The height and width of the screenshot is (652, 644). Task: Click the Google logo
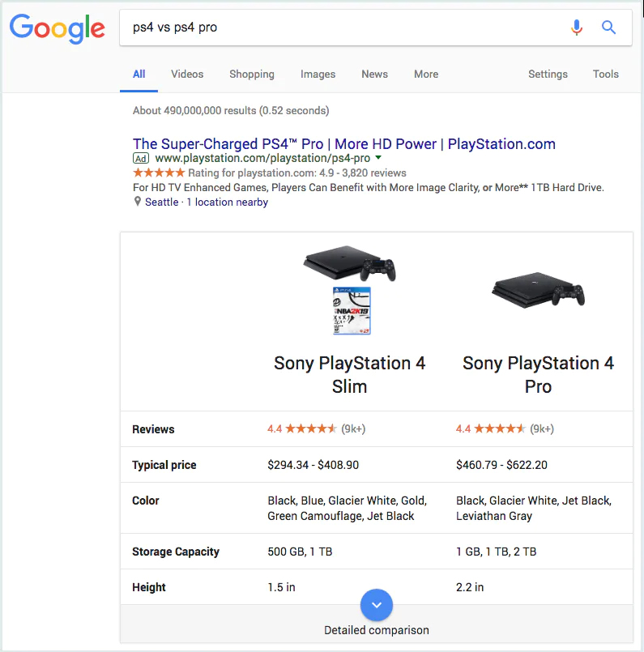(58, 28)
